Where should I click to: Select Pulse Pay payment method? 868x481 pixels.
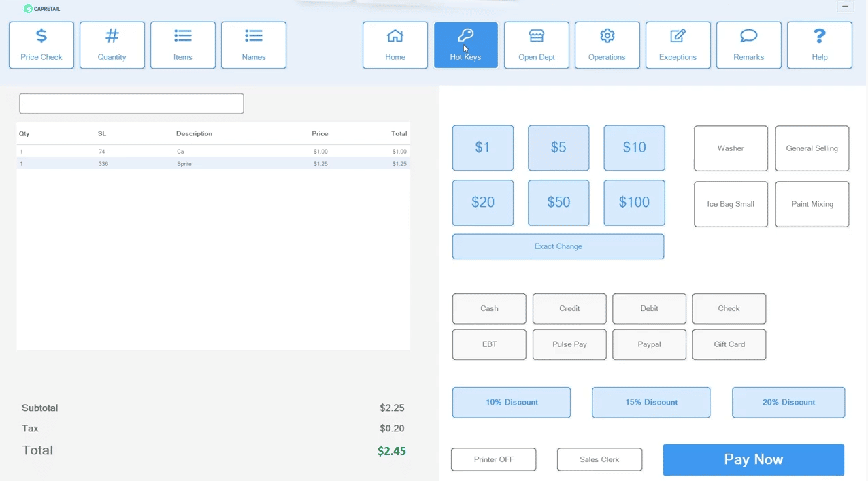(569, 344)
